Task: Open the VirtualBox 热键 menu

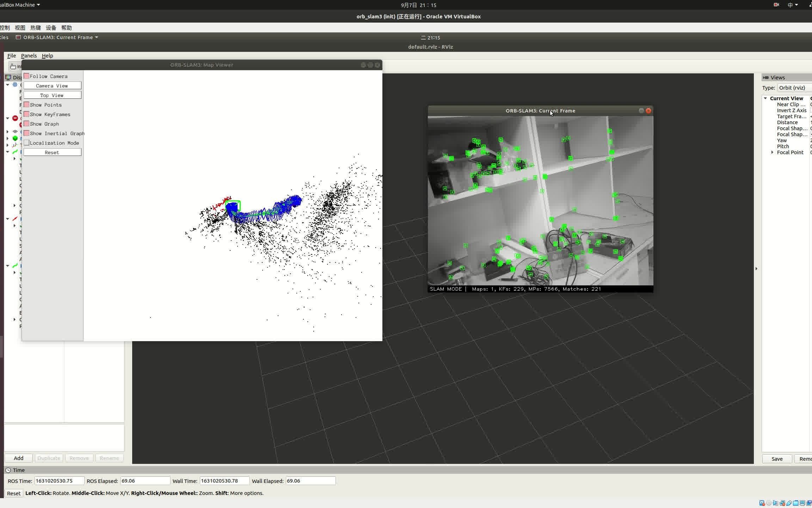Action: (x=36, y=28)
